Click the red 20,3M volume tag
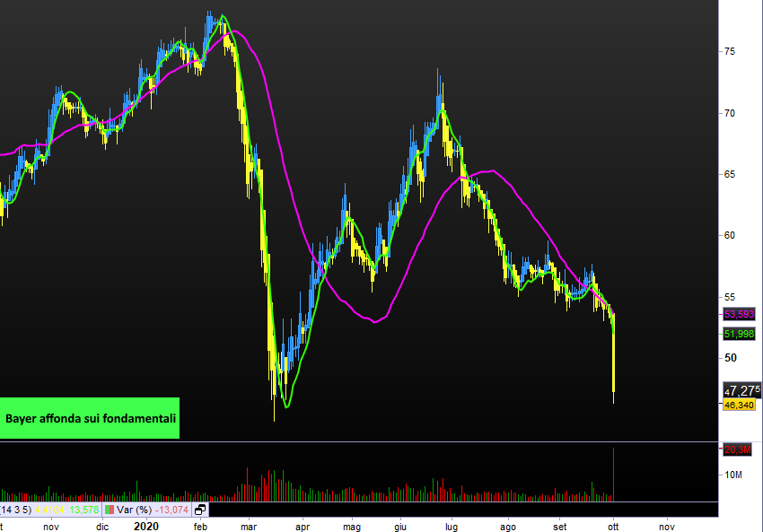 [x=738, y=449]
